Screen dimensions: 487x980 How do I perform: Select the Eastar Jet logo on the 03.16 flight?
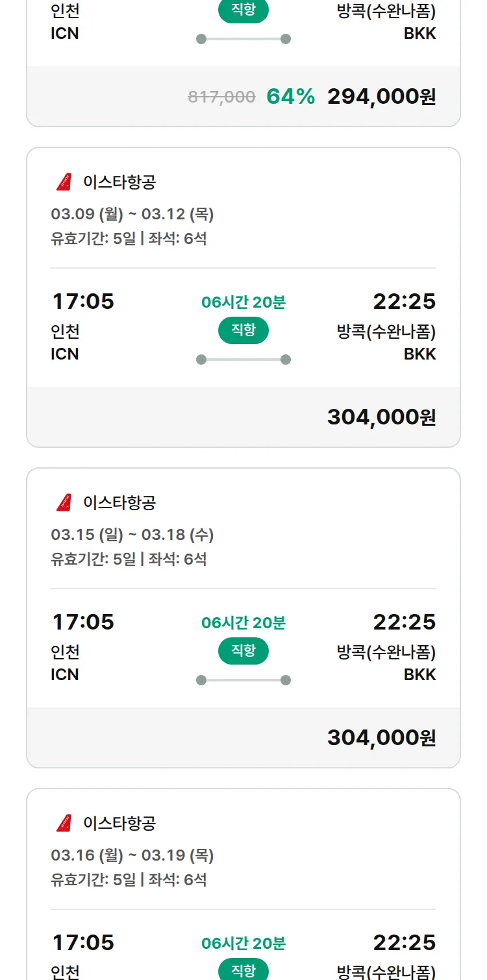click(x=64, y=824)
